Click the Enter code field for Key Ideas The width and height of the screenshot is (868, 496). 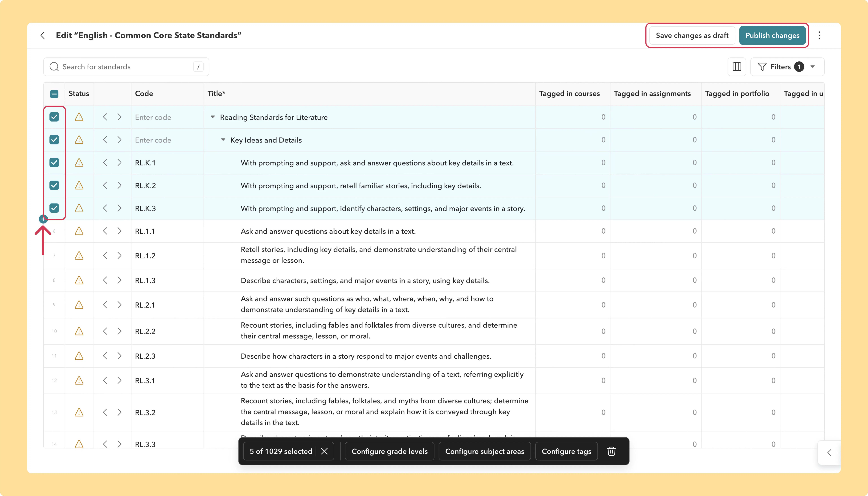pyautogui.click(x=167, y=140)
